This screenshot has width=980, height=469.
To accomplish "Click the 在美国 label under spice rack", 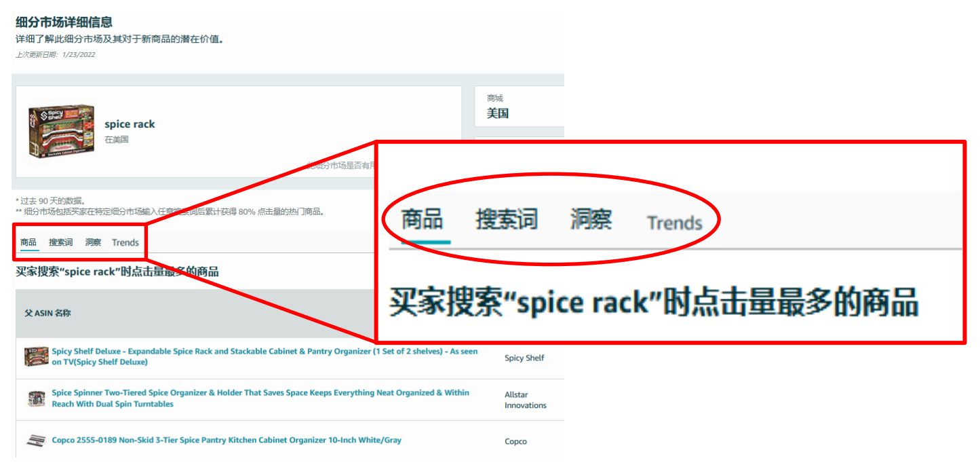I will (117, 140).
